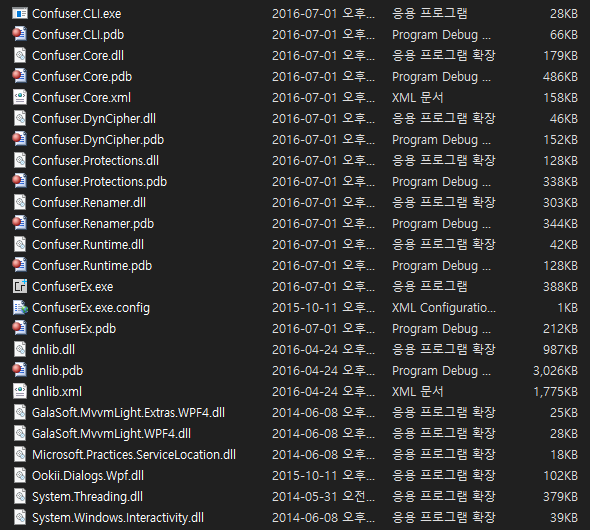This screenshot has height=530, width=590.
Task: Select the file name GalaSoft.MvvmLight.Extras.WPF4.dll
Action: (128, 413)
